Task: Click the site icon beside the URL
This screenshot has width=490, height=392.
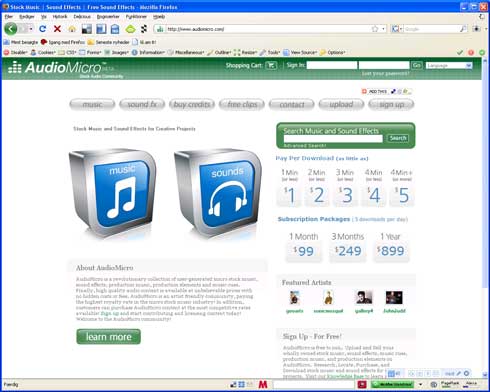Action: click(x=160, y=29)
